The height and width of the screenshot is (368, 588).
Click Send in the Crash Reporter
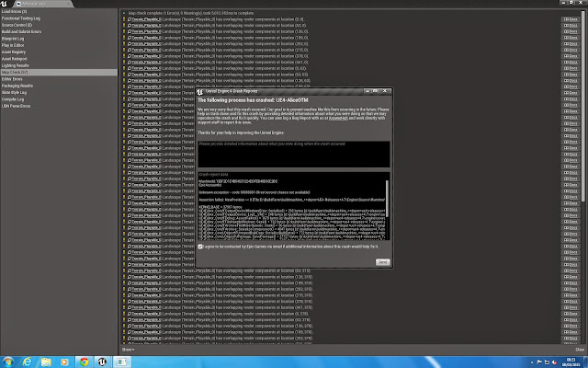click(382, 262)
